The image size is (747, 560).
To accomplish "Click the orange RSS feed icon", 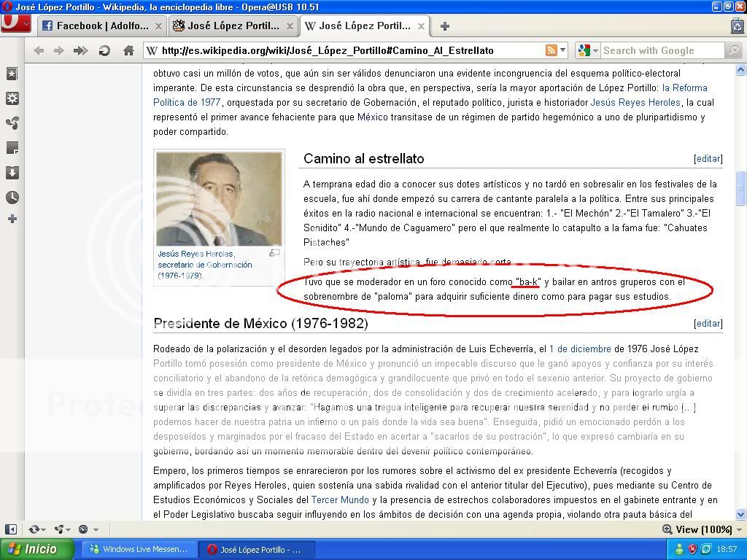I will 551,50.
